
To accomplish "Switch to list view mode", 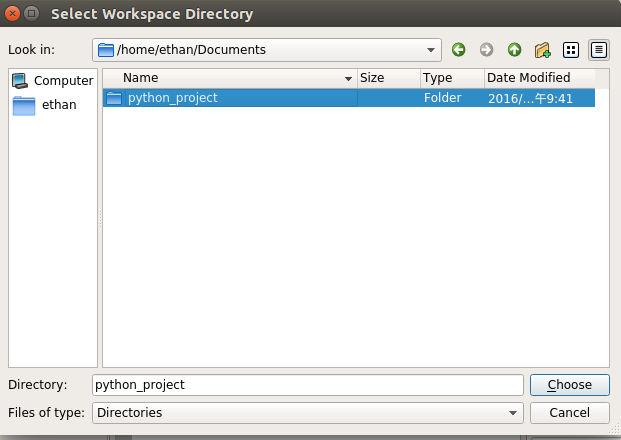I will point(571,49).
